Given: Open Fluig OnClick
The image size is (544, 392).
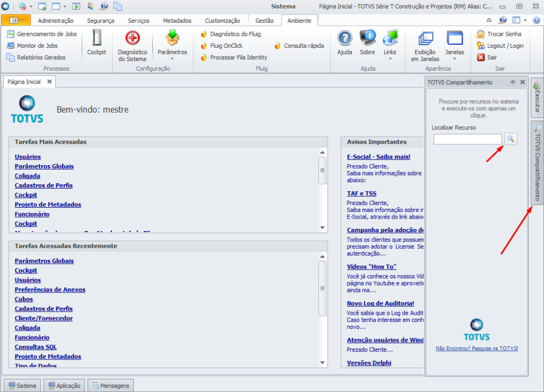Looking at the screenshot, I should click(x=222, y=46).
